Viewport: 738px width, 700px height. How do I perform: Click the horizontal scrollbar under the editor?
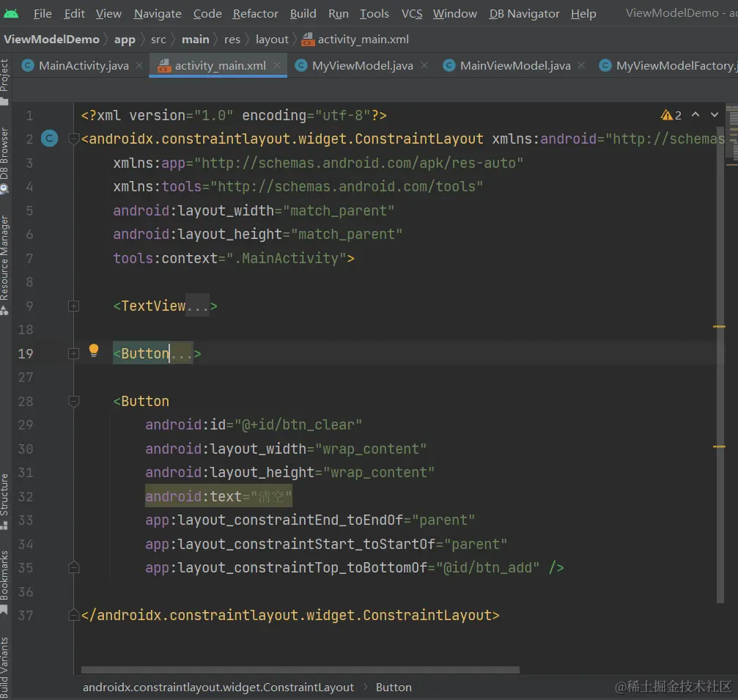(300, 669)
